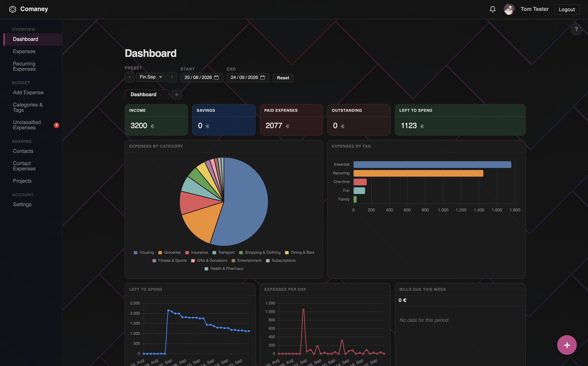The image size is (588, 366).
Task: Toggle the Gifts & Donations legend entry
Action: point(209,260)
